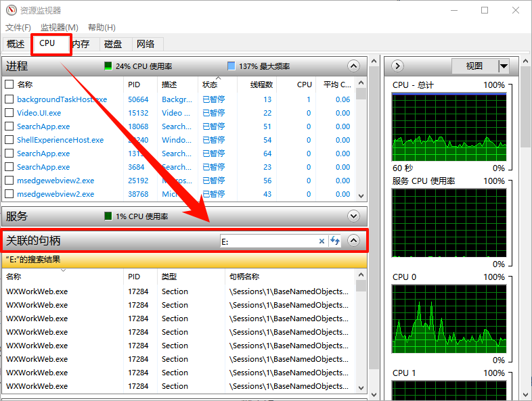Check the SearchApp.exe PID 3684 checkbox

click(9, 167)
